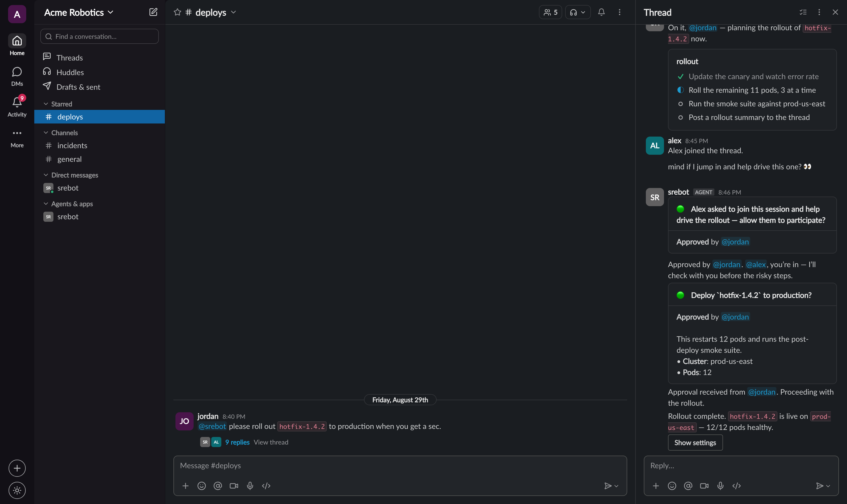
Task: Open the new message compose icon
Action: pyautogui.click(x=153, y=12)
